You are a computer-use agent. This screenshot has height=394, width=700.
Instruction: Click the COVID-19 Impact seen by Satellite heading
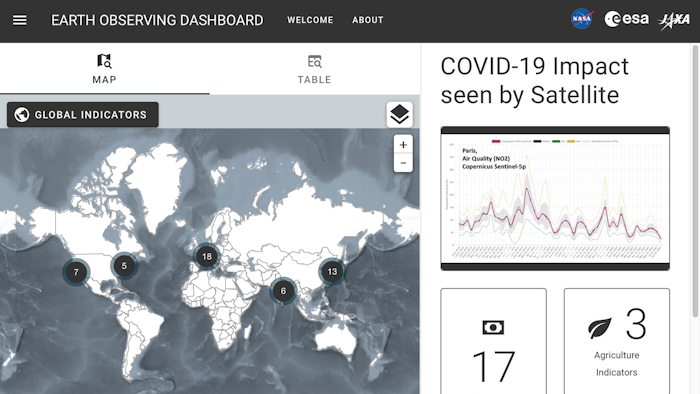pyautogui.click(x=534, y=80)
